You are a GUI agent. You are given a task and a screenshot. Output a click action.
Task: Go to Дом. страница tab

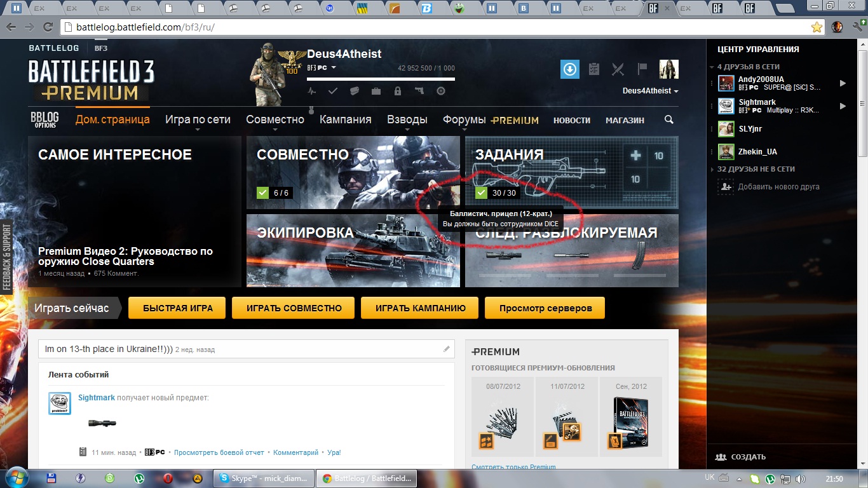tap(112, 119)
